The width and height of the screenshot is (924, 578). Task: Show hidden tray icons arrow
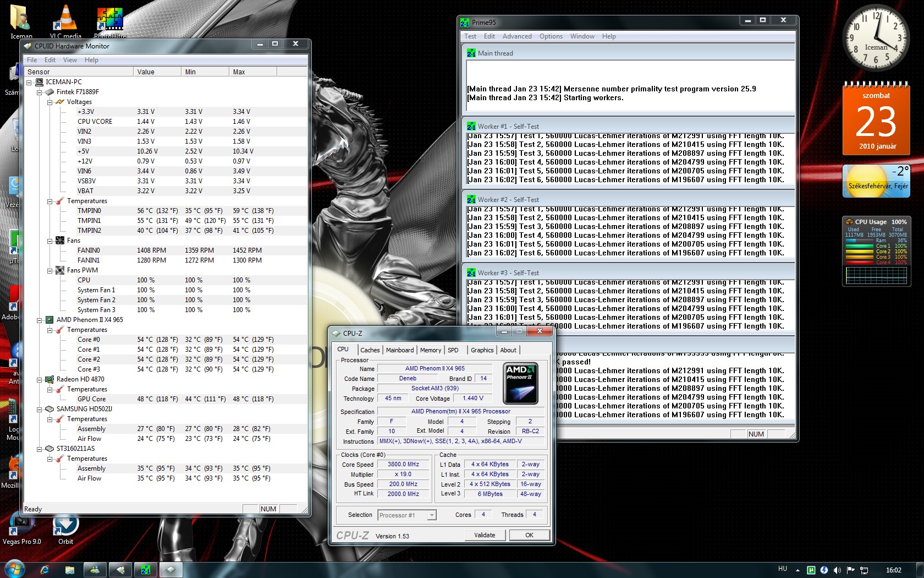point(798,570)
